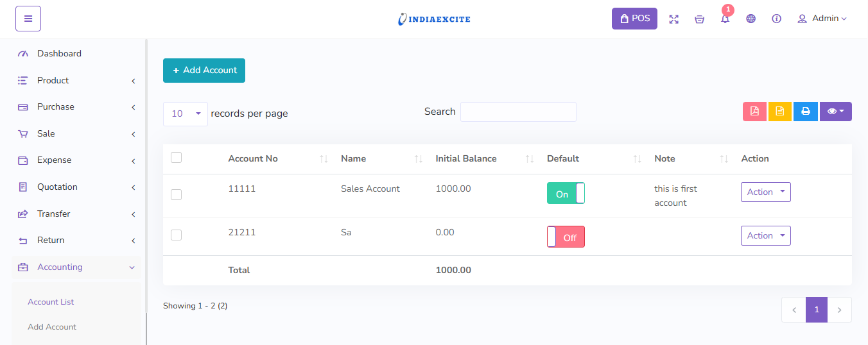Click the hamburger menu toggle icon

click(28, 19)
